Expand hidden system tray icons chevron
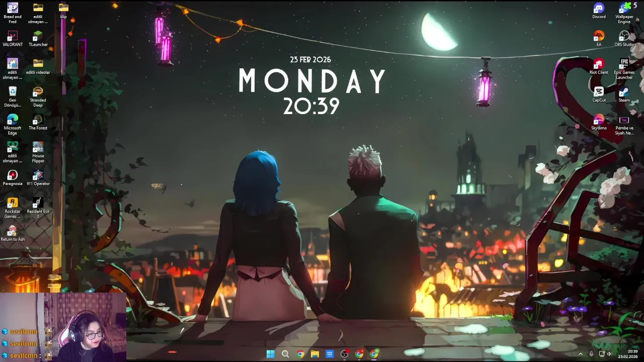Image resolution: width=644 pixels, height=362 pixels. pos(580,354)
